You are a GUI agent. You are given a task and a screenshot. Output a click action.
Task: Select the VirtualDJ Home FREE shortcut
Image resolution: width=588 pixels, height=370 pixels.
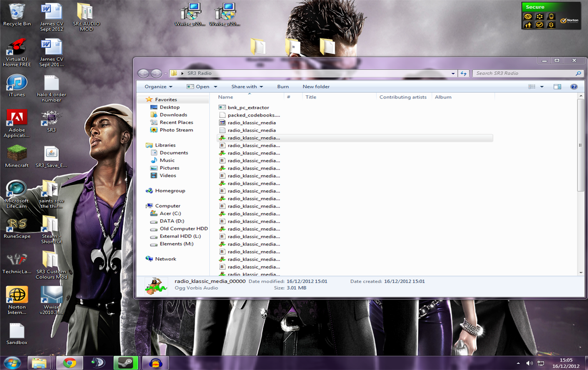17,53
